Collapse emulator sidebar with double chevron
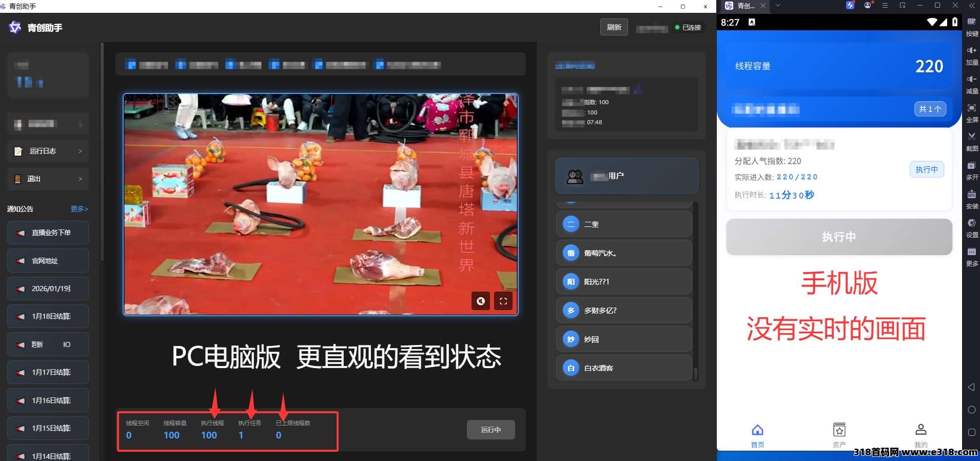 (972, 6)
